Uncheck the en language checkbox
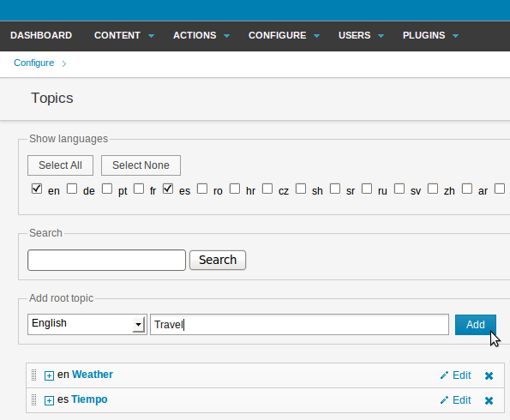Viewport: 510px width, 420px height. tap(37, 189)
